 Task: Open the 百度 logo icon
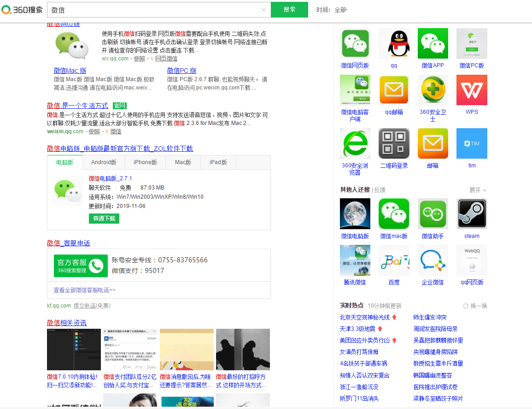[x=393, y=260]
